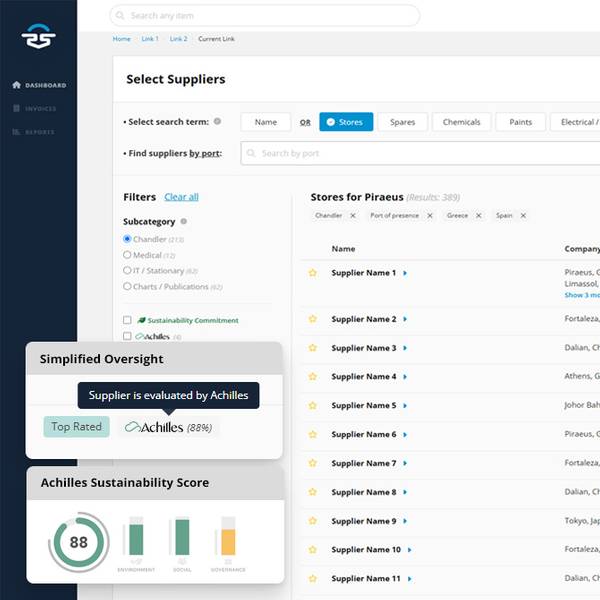Remove the Chandler filter tag

tap(353, 216)
